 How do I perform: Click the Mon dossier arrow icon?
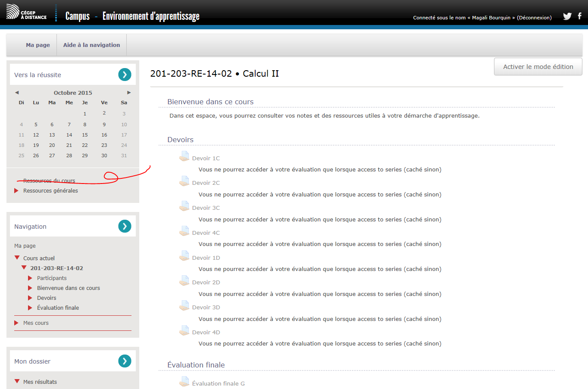[x=125, y=361]
